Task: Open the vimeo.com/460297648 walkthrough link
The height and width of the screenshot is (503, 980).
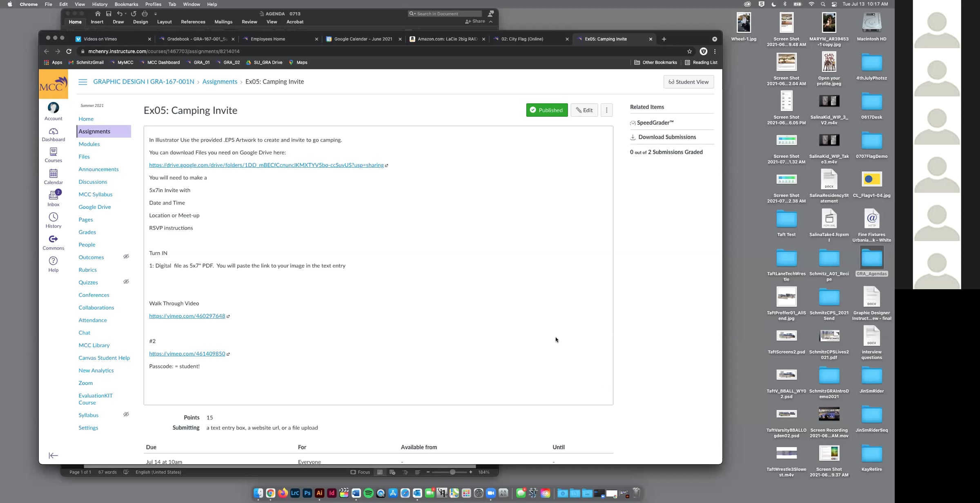Action: [x=187, y=316]
